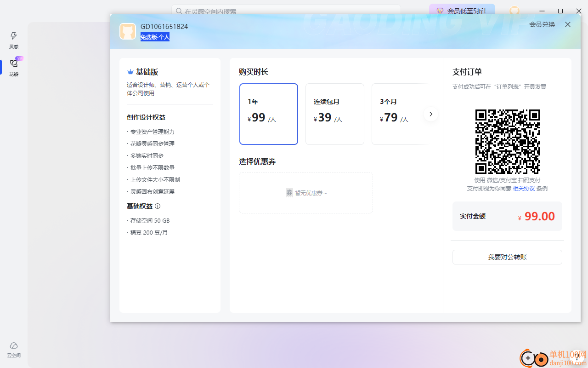Click 灵感画布创意延展 text
This screenshot has width=588, height=368.
pos(152,192)
